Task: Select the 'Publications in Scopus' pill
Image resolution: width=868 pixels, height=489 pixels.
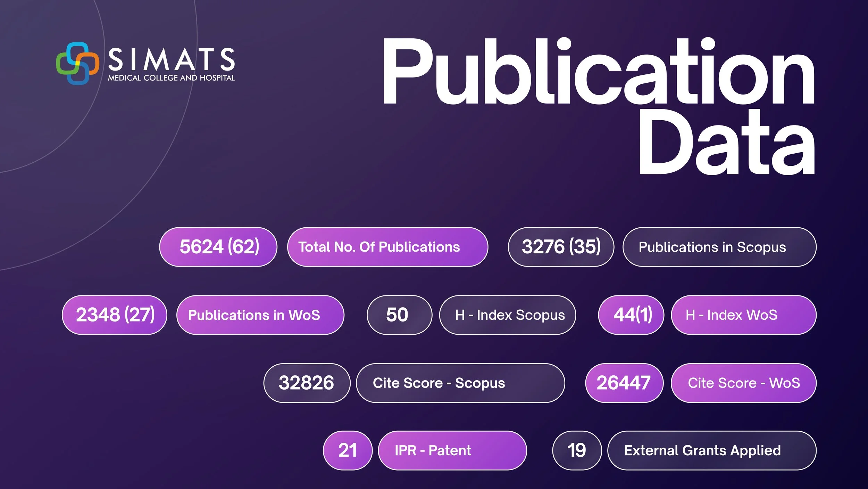Action: (x=720, y=247)
